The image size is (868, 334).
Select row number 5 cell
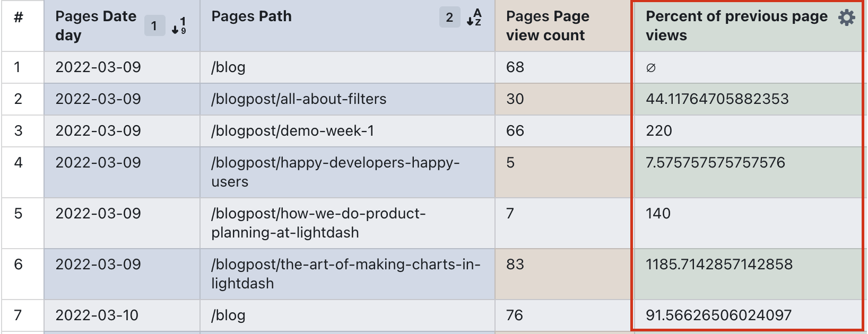pyautogui.click(x=19, y=214)
